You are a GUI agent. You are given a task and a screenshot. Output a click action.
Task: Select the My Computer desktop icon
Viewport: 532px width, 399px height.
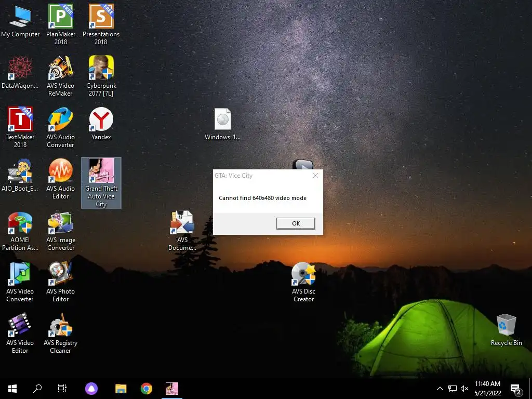point(20,21)
